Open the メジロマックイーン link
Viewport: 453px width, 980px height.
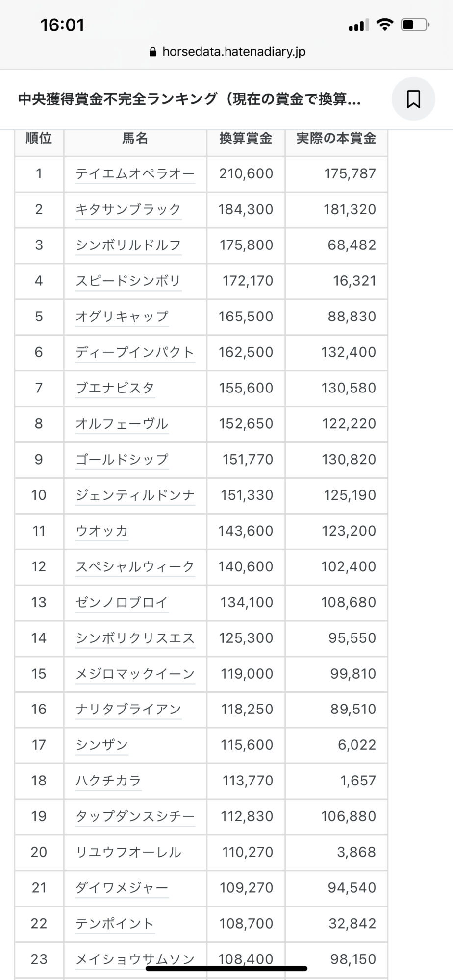point(135,675)
